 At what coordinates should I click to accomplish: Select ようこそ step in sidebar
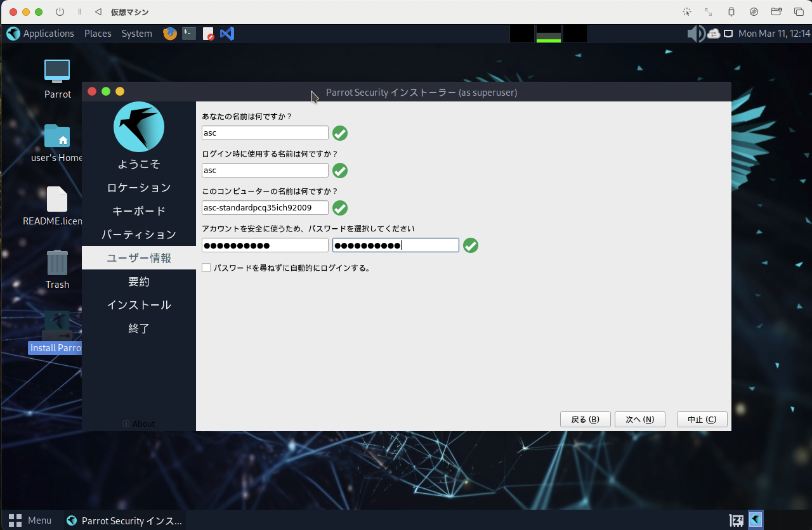[x=139, y=164]
